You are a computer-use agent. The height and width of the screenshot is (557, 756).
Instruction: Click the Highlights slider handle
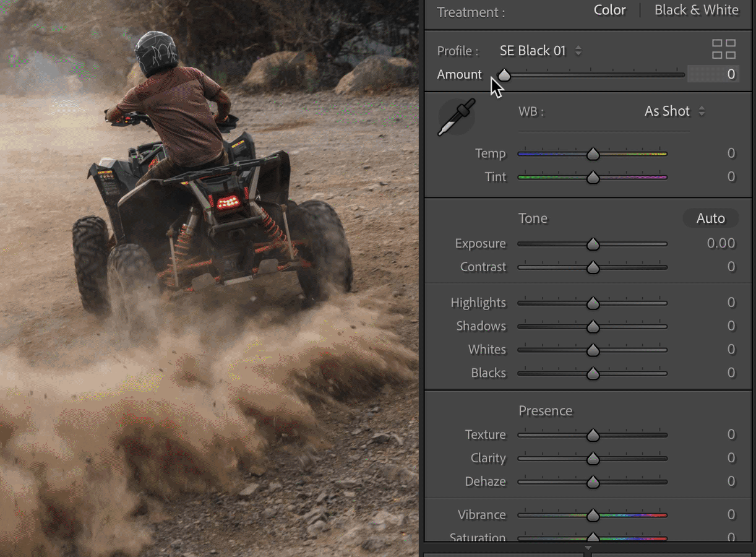click(x=593, y=303)
